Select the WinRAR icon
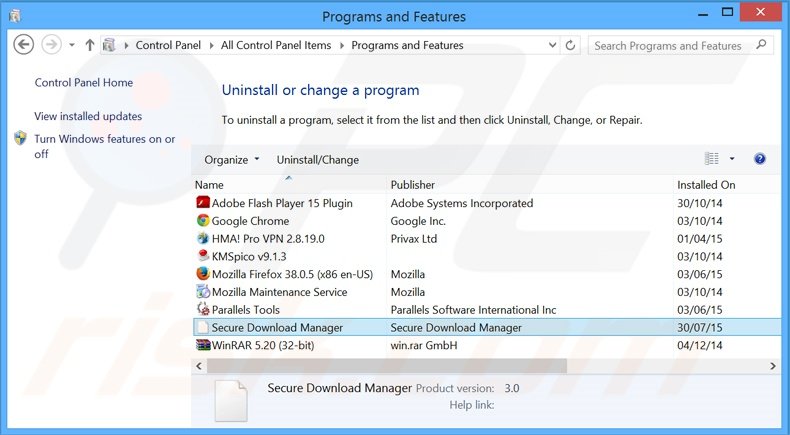This screenshot has width=790, height=435. pos(203,345)
